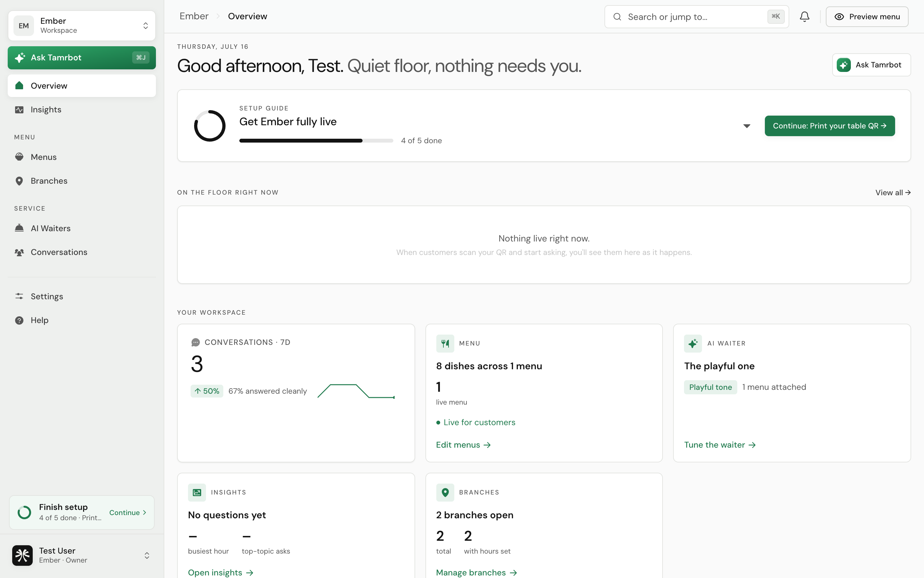Viewport: 924px width, 578px height.
Task: Click the Conversations people icon in sidebar
Action: [19, 252]
